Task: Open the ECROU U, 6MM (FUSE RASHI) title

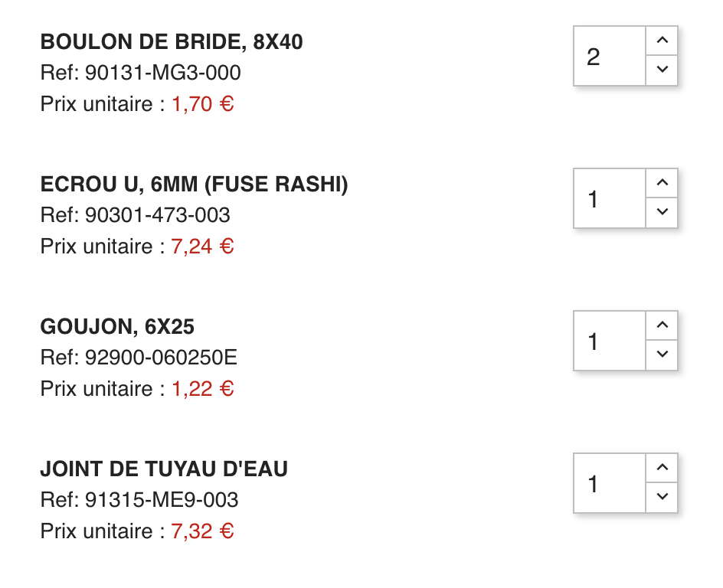Action: click(x=194, y=185)
